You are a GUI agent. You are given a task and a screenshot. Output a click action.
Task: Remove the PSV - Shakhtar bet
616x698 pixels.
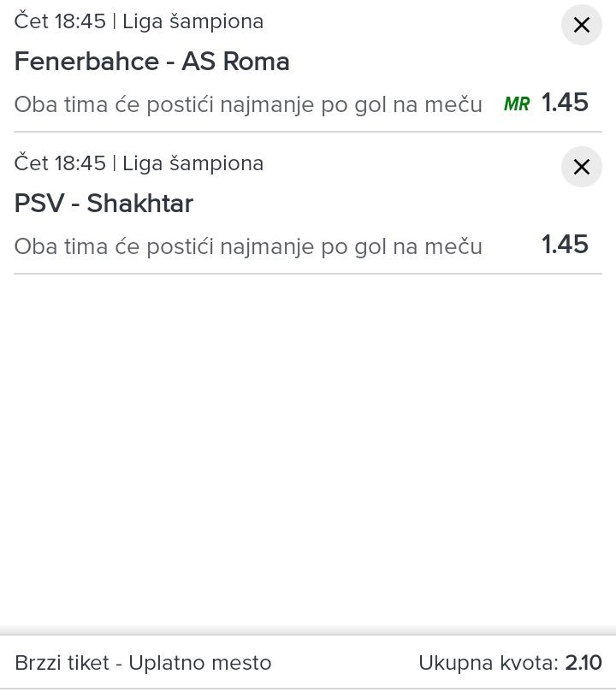[581, 167]
